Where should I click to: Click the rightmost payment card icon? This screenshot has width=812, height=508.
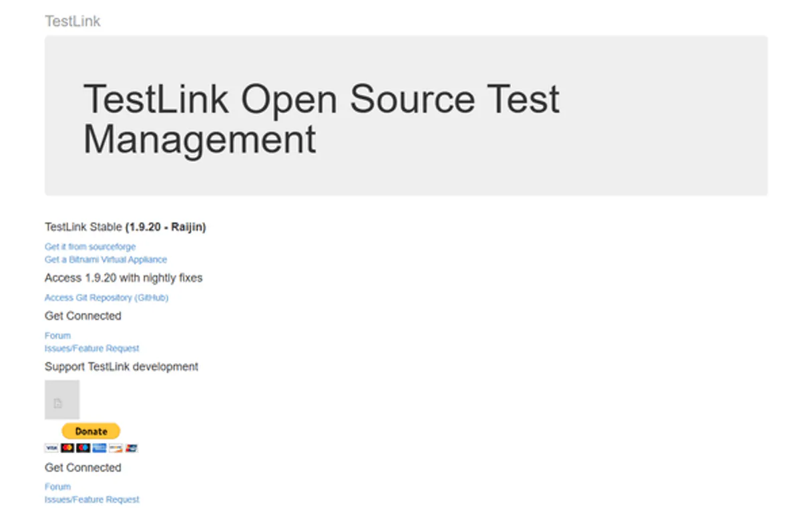click(132, 448)
